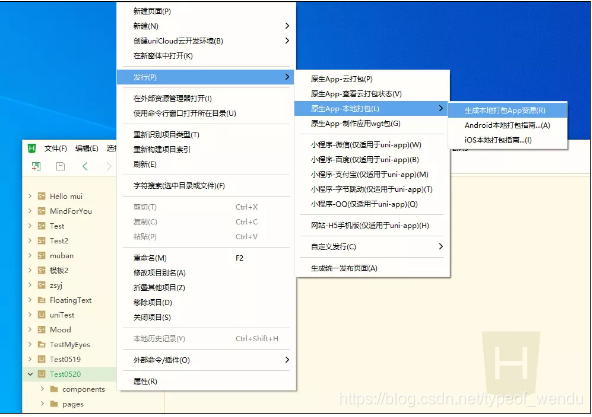Click the new file toolbar icon
Screen dimensions: 592x417
(x=36, y=166)
